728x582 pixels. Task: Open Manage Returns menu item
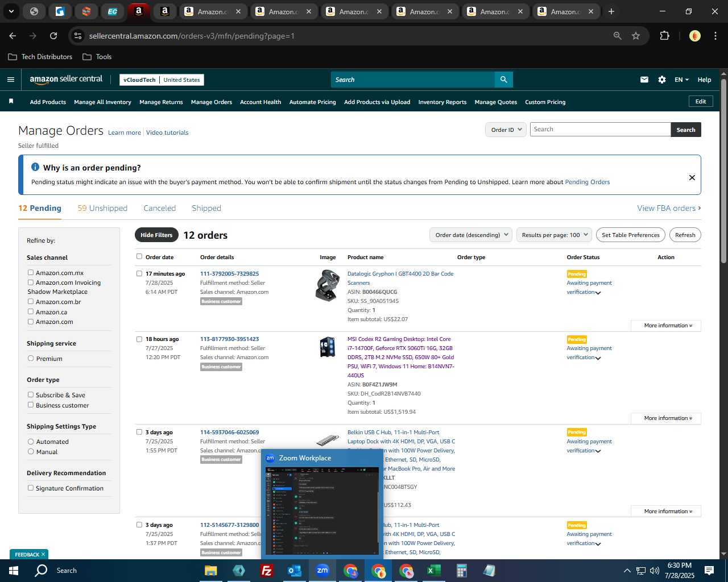161,102
